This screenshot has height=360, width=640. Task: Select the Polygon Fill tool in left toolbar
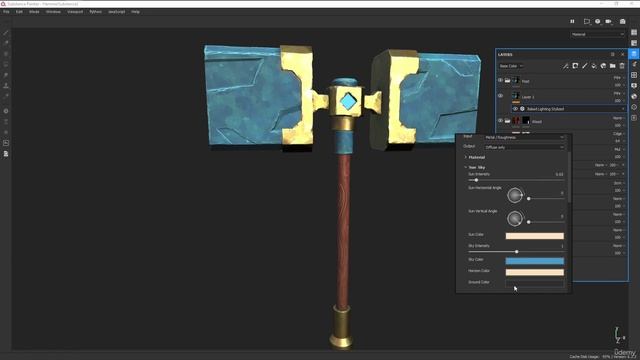(6, 64)
